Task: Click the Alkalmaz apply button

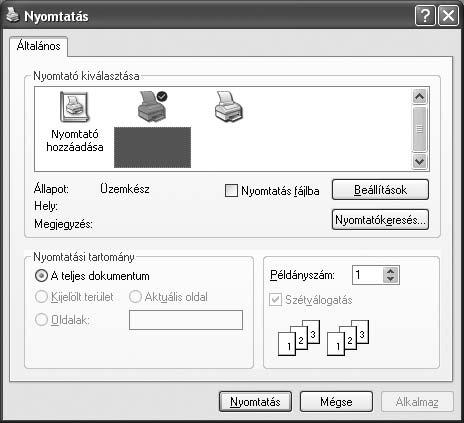Action: [x=417, y=402]
